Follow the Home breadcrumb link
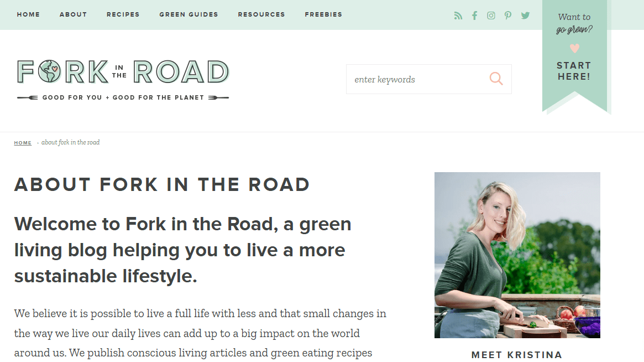644x362 pixels. pos(23,143)
